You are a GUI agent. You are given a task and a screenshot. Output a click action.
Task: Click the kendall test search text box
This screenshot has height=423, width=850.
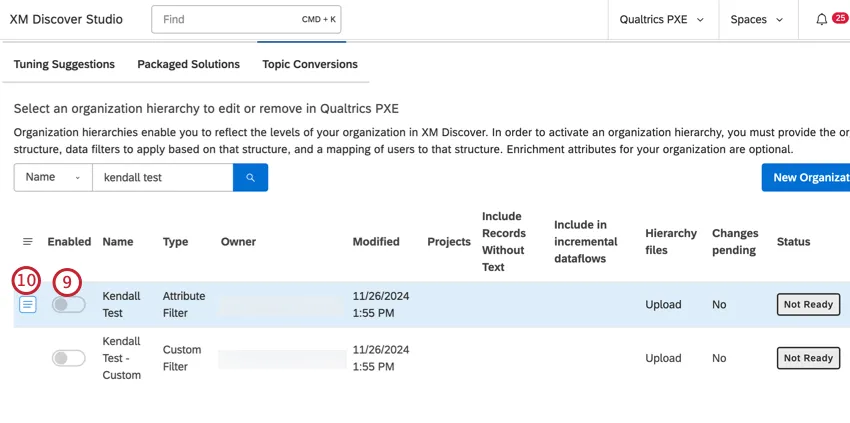pos(162,177)
